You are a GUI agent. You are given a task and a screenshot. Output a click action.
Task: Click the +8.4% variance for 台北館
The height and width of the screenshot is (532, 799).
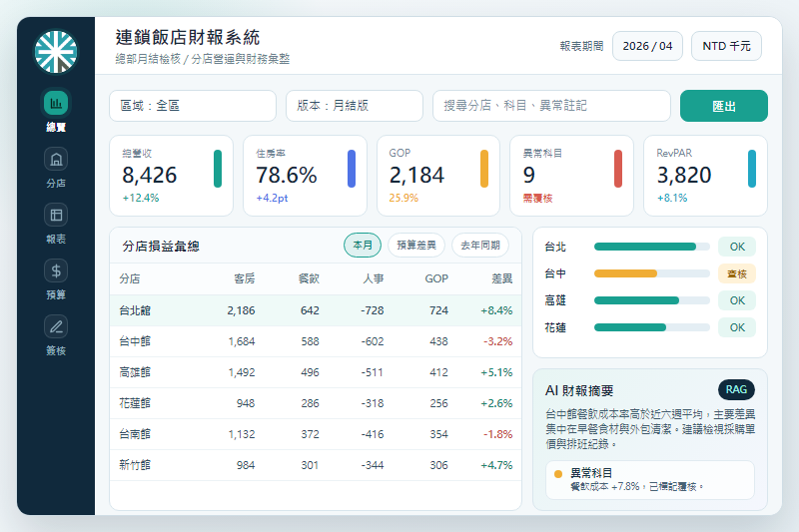(496, 310)
